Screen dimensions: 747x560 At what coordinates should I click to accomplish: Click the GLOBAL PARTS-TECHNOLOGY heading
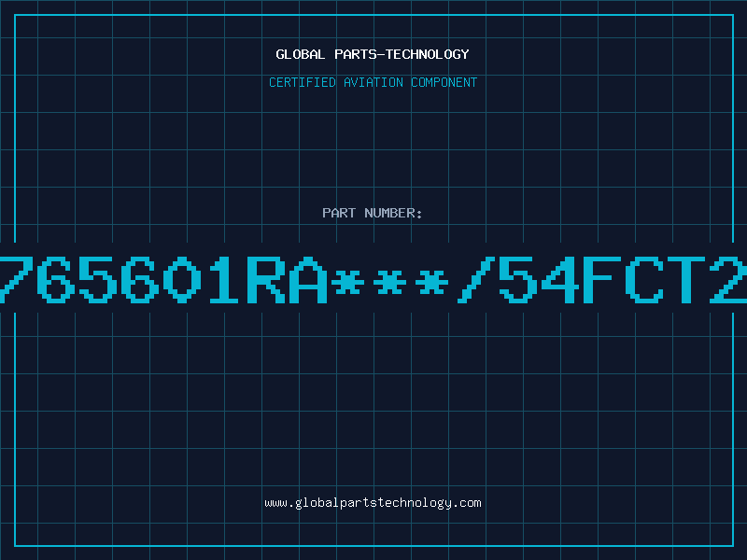click(x=373, y=54)
